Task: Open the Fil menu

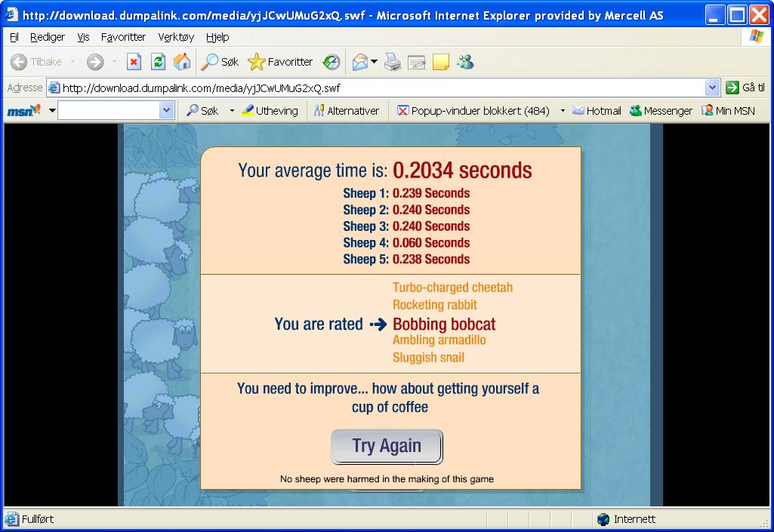Action: pyautogui.click(x=14, y=37)
